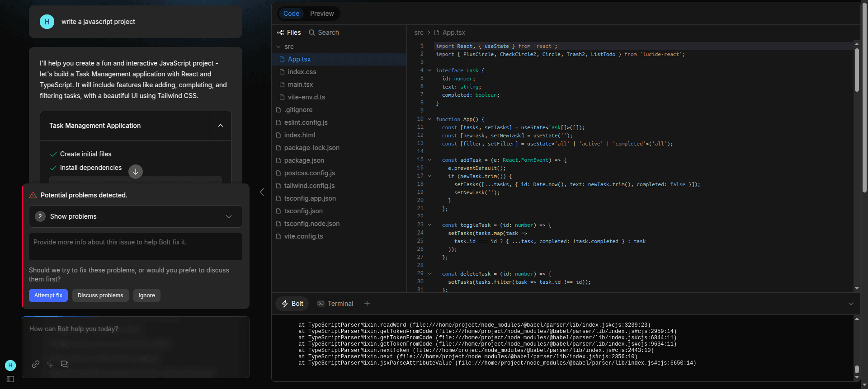This screenshot has width=868, height=389.
Task: Switch to the Preview tab
Action: coord(322,14)
